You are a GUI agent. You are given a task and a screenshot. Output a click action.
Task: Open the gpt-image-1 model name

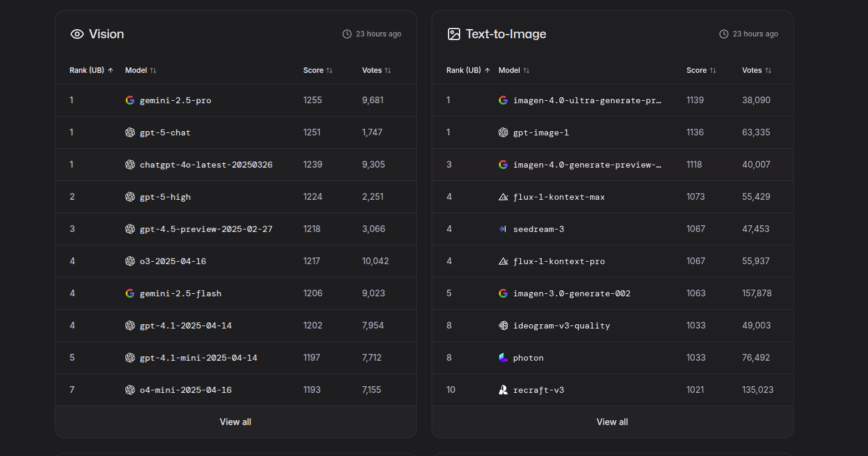coord(541,132)
